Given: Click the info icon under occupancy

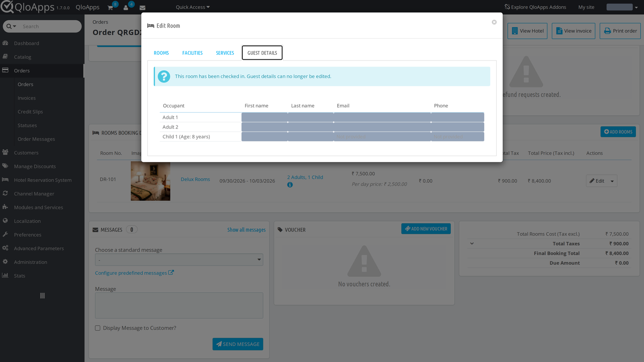Looking at the screenshot, I should tap(290, 185).
